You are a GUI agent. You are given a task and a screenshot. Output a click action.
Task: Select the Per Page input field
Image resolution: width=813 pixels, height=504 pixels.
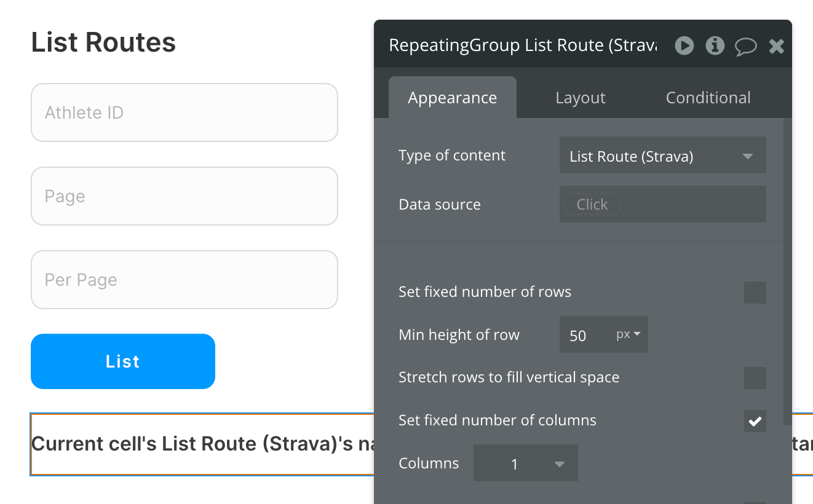click(184, 280)
